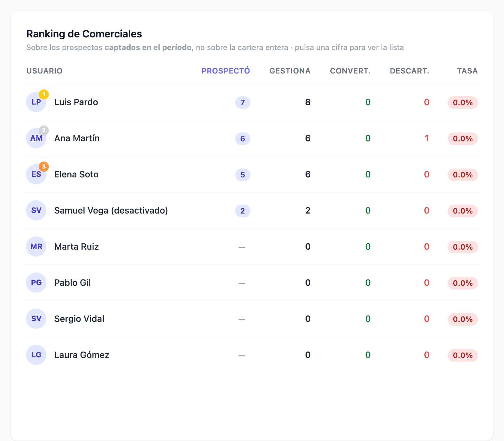The image size is (504, 441).
Task: Click Ana Martín's AM avatar
Action: click(36, 138)
